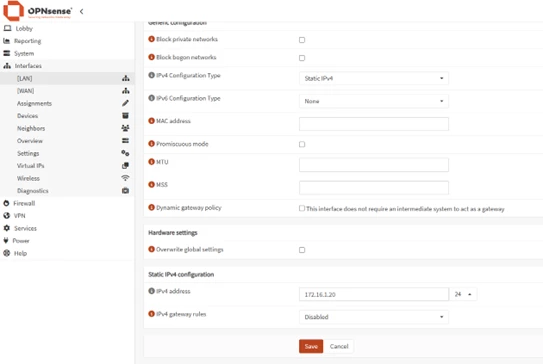This screenshot has height=364, width=543.
Task: Open Neighbors page
Action: coord(31,128)
